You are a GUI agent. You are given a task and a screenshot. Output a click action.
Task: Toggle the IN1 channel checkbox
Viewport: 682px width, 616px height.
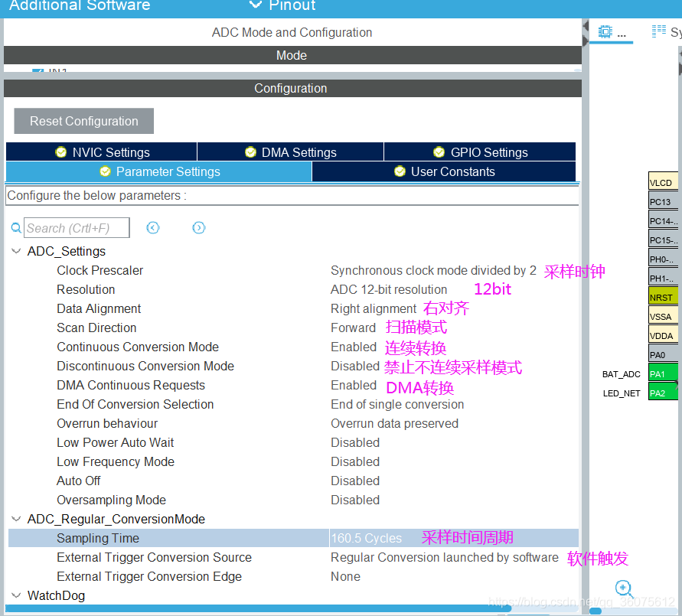pyautogui.click(x=38, y=70)
